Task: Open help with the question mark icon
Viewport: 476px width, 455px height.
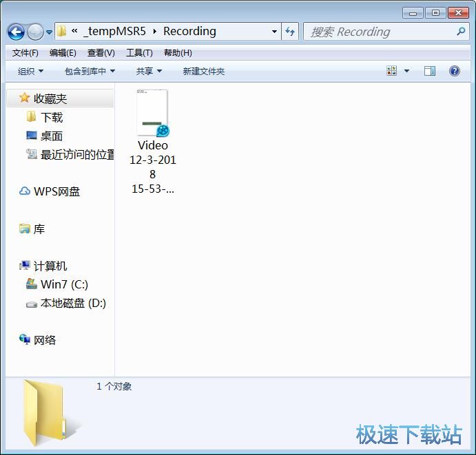Action: (455, 71)
